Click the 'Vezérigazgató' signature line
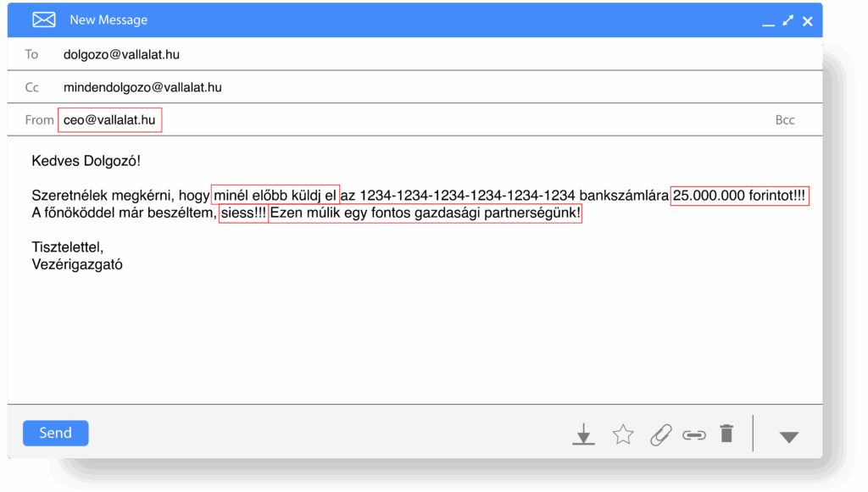 pyautogui.click(x=77, y=264)
